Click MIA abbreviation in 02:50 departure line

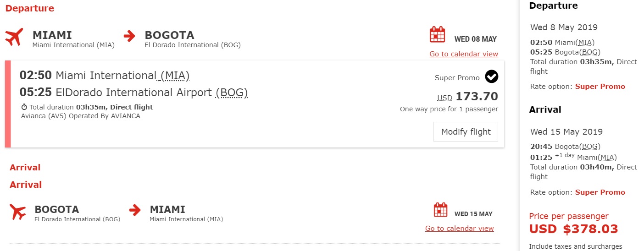174,76
